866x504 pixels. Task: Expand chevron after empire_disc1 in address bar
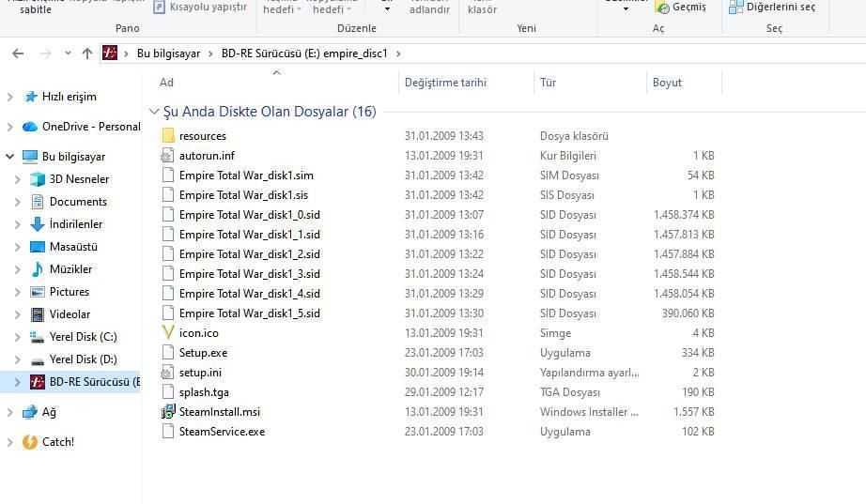click(398, 53)
